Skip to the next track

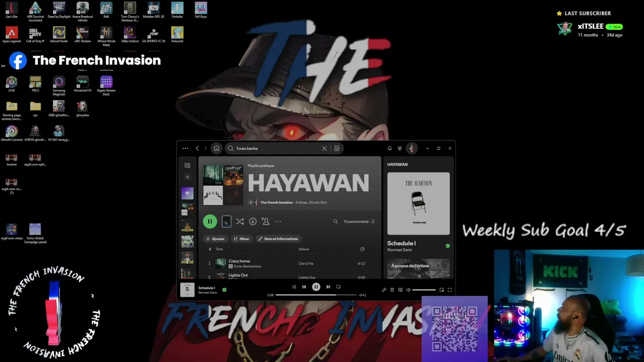tap(328, 287)
